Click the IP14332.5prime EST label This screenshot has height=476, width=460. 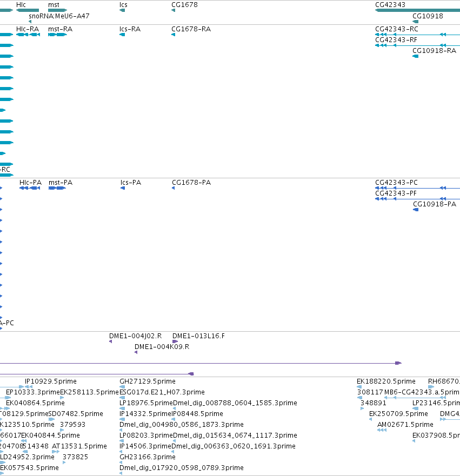[x=146, y=414]
